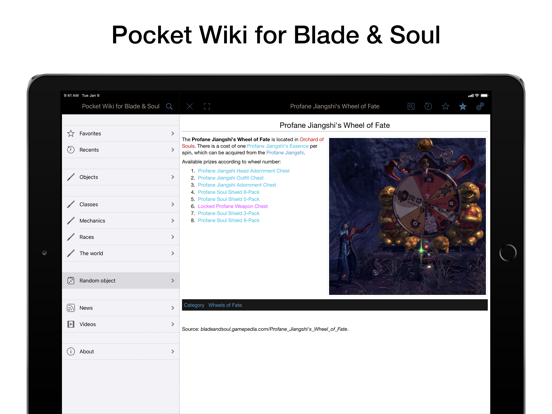The height and width of the screenshot is (414, 552).
Task: Tap the Objects slash icon
Action: [x=71, y=177]
